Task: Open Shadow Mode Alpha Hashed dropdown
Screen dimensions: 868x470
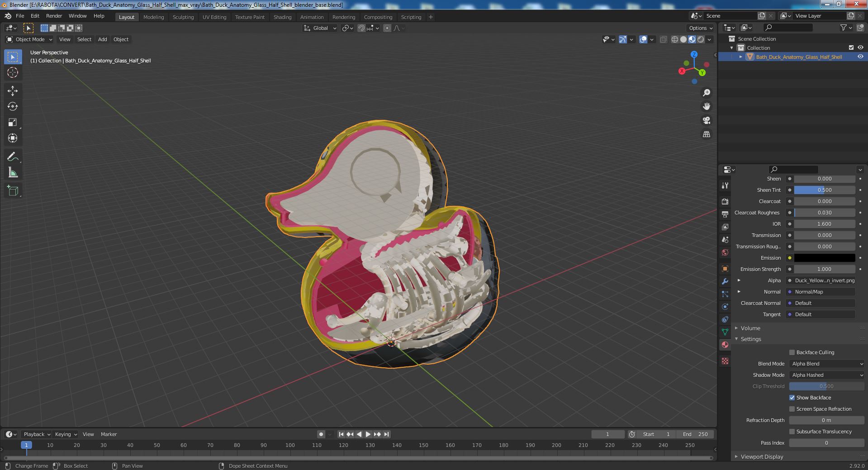Action: [827, 375]
